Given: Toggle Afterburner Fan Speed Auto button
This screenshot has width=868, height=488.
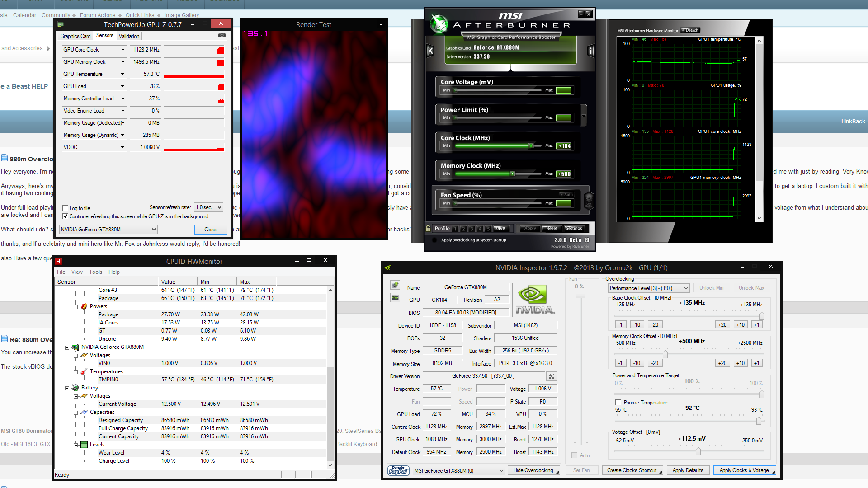Looking at the screenshot, I should (x=566, y=194).
